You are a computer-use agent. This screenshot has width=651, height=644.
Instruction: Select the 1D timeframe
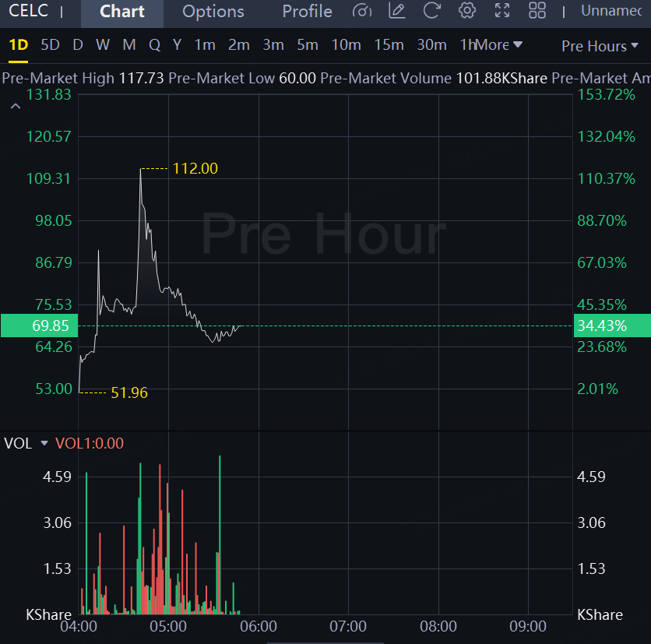[x=18, y=45]
